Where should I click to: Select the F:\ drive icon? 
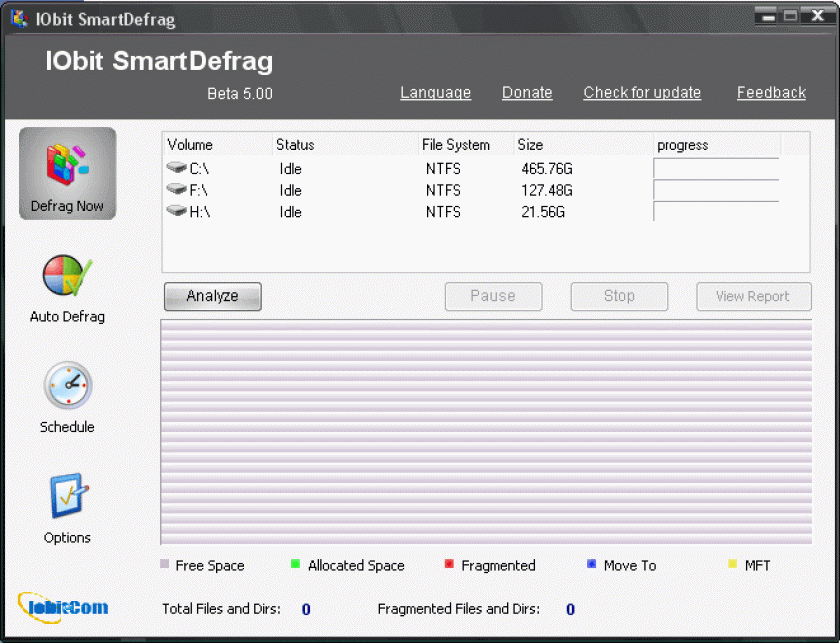(176, 189)
